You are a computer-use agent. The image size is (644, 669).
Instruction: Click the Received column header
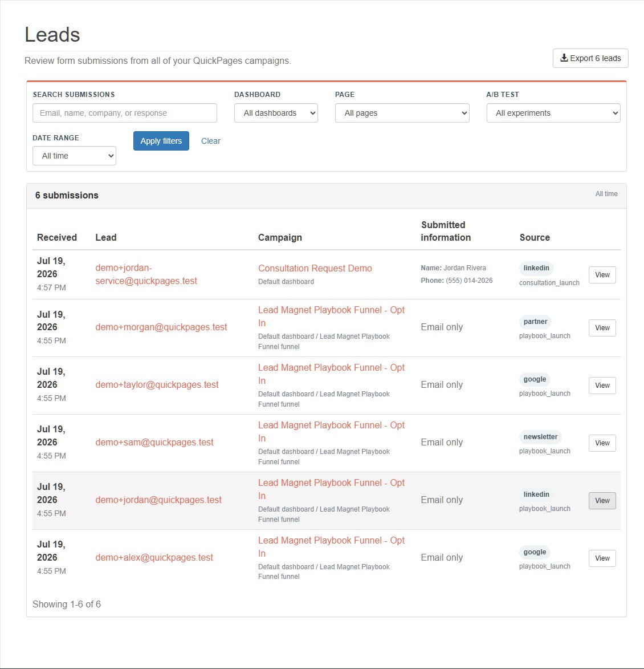coord(56,238)
